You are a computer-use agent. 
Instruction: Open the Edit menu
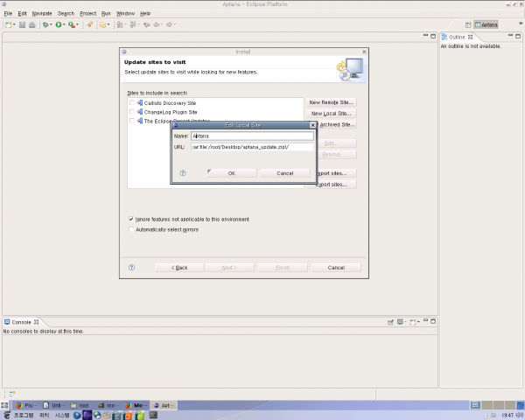point(22,13)
